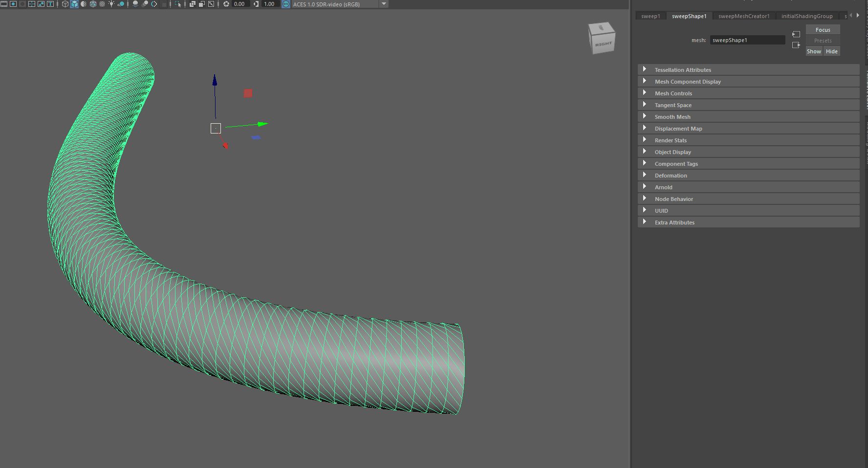Toggle textured display checker icon
Image resolution: width=868 pixels, height=468 pixels.
(x=102, y=4)
